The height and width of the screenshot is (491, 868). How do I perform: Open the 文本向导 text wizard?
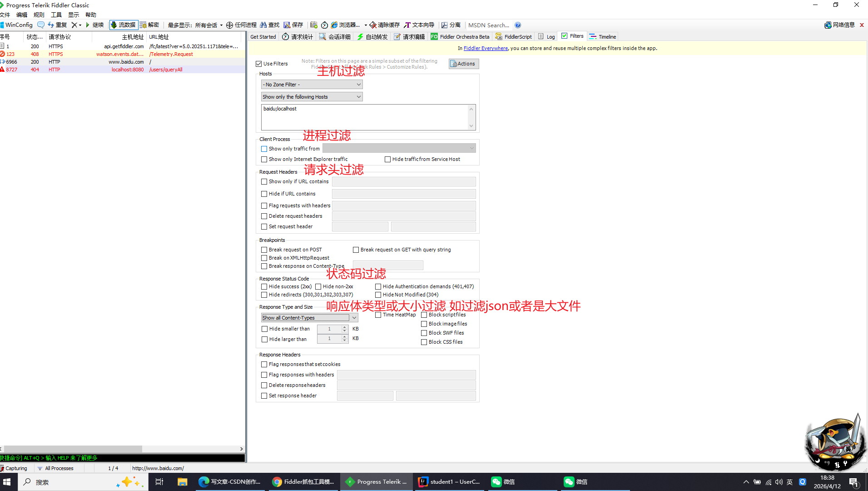pyautogui.click(x=419, y=25)
